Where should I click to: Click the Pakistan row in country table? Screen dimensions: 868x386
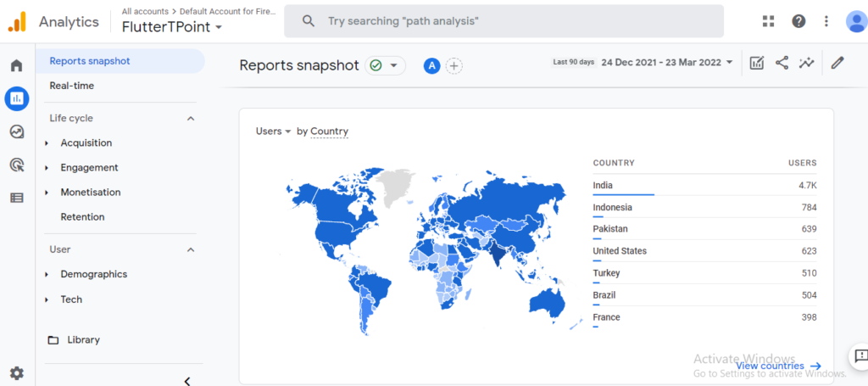click(x=704, y=229)
